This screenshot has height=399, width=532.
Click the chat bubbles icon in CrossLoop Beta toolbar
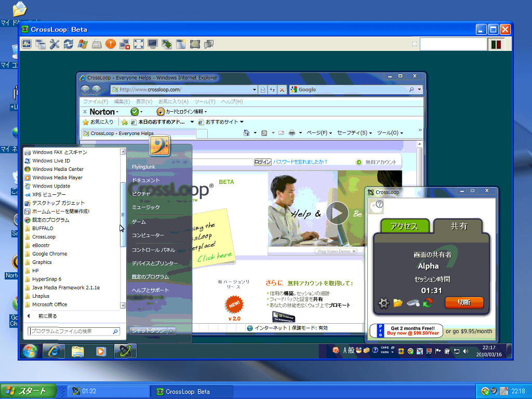[x=209, y=44]
